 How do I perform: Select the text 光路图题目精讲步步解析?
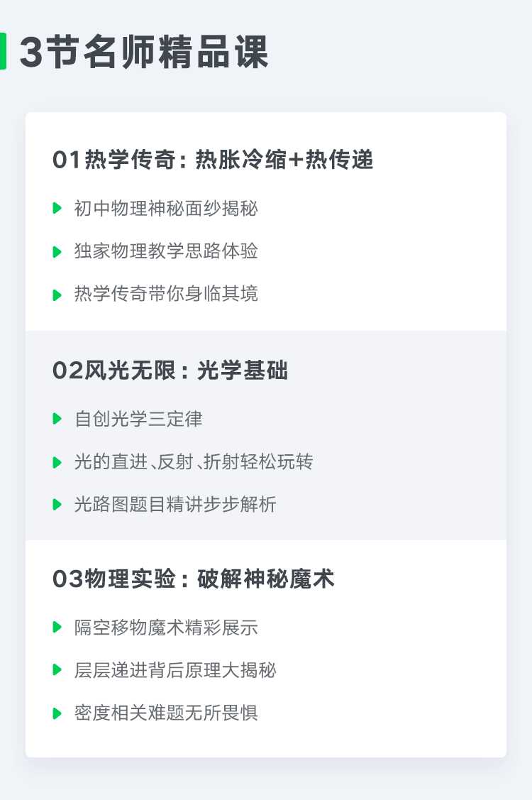[x=175, y=505]
